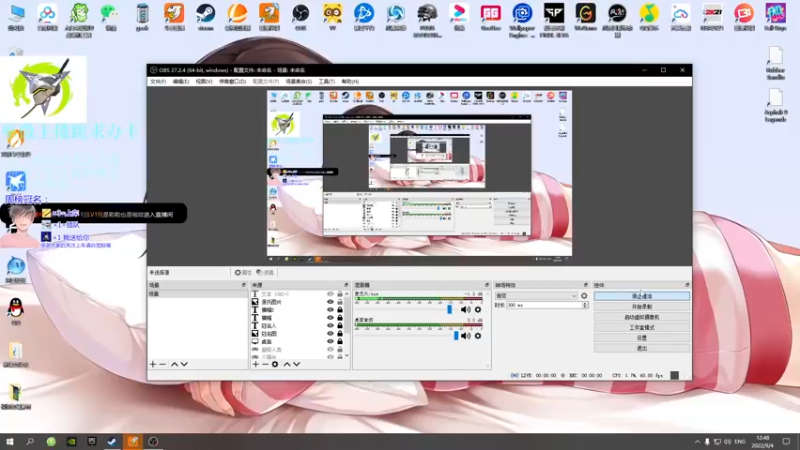The width and height of the screenshot is (800, 450).
Task: Open the scene transition type dropdown
Action: click(x=537, y=296)
